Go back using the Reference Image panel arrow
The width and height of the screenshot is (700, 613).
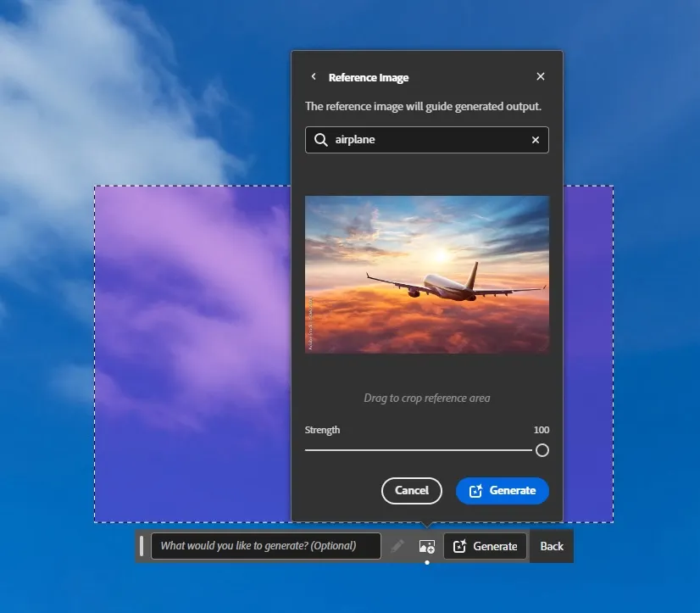tap(314, 76)
